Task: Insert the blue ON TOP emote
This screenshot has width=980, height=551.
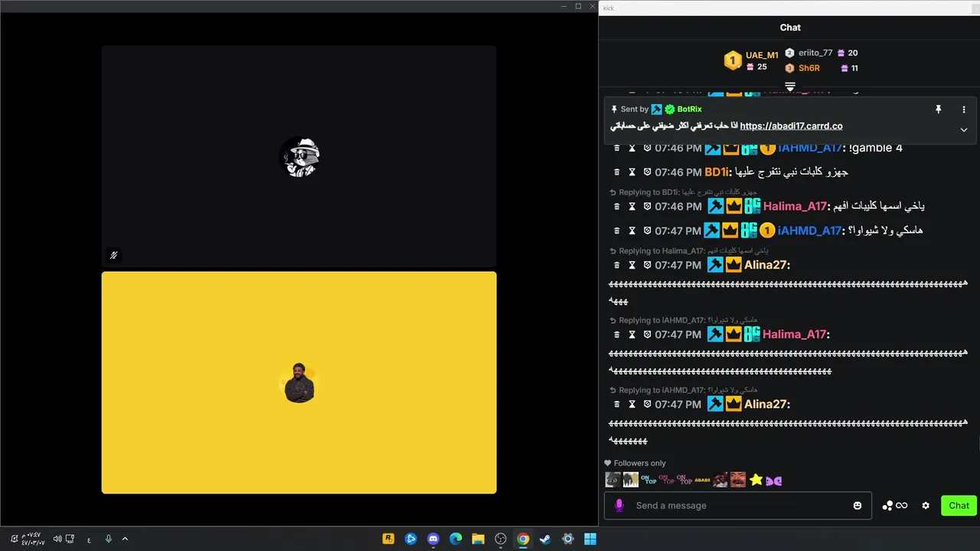Action: point(648,480)
